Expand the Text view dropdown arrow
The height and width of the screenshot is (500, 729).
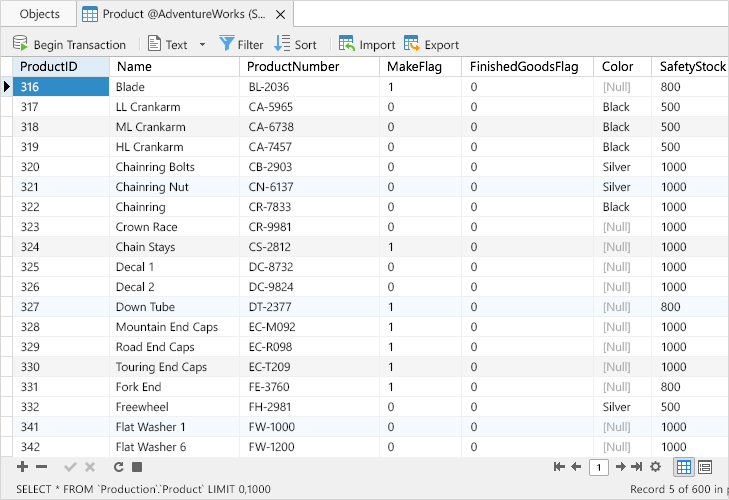coord(202,45)
